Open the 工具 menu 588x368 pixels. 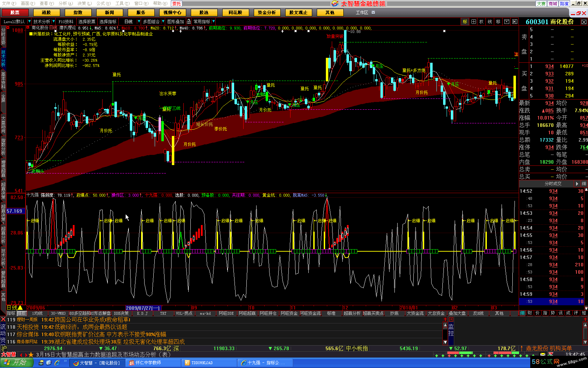(122, 4)
